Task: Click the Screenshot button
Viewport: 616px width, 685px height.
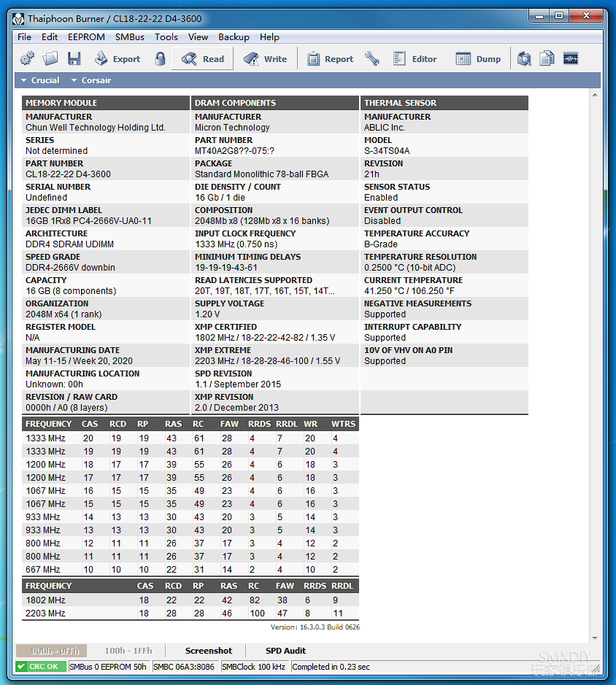Action: pyautogui.click(x=209, y=651)
